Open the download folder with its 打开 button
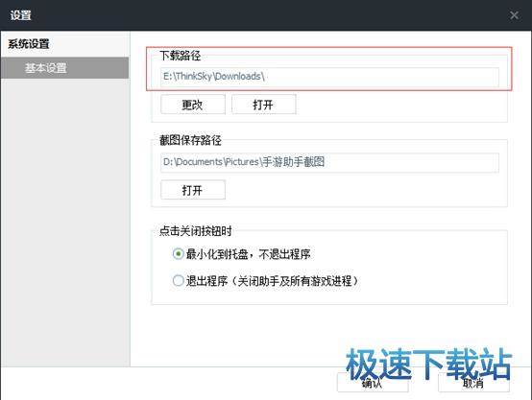Screen dimensions: 532x400 [x=264, y=105]
